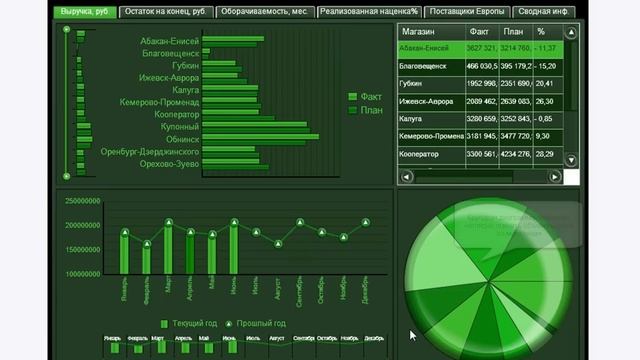Click the Август previous-year triangle marker

click(x=278, y=244)
